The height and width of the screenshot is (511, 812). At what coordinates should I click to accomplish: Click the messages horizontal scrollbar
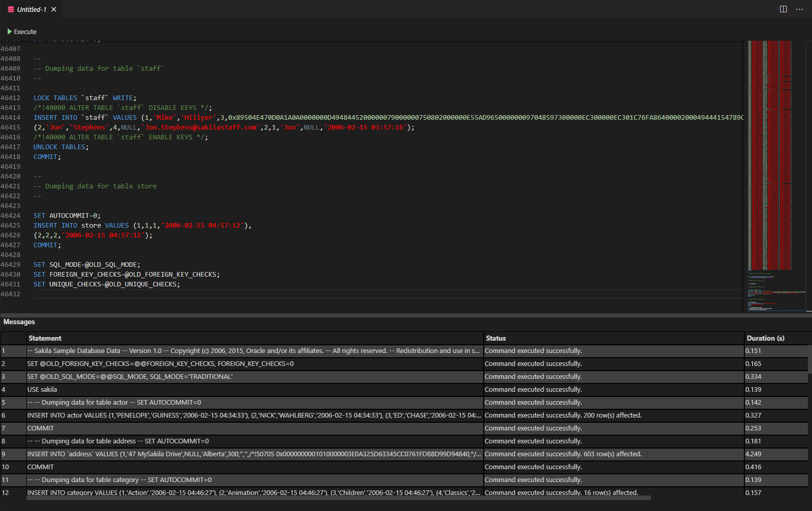(338, 498)
